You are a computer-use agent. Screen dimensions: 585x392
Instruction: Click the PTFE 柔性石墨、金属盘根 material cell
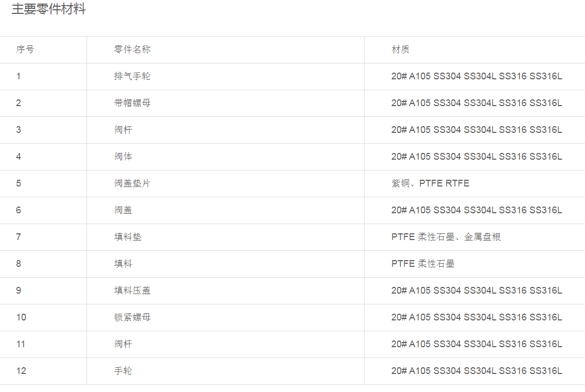[446, 237]
